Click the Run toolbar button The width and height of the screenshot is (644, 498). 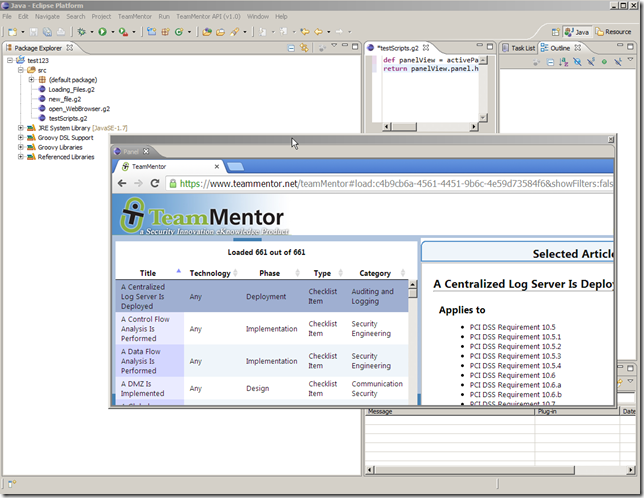pyautogui.click(x=102, y=32)
